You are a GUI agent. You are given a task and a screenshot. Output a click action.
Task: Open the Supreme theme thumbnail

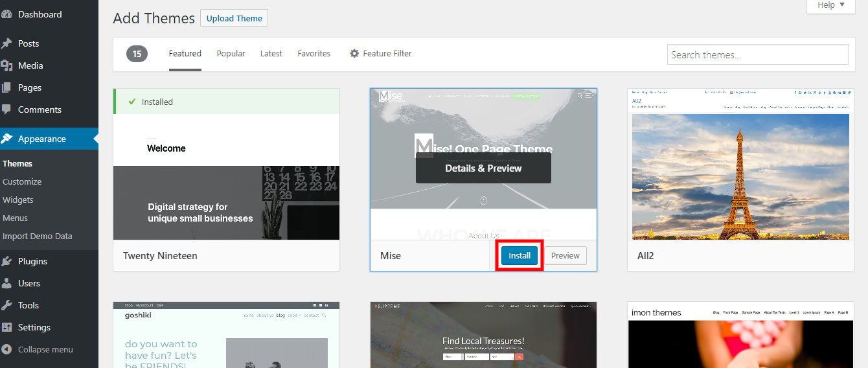(x=483, y=335)
